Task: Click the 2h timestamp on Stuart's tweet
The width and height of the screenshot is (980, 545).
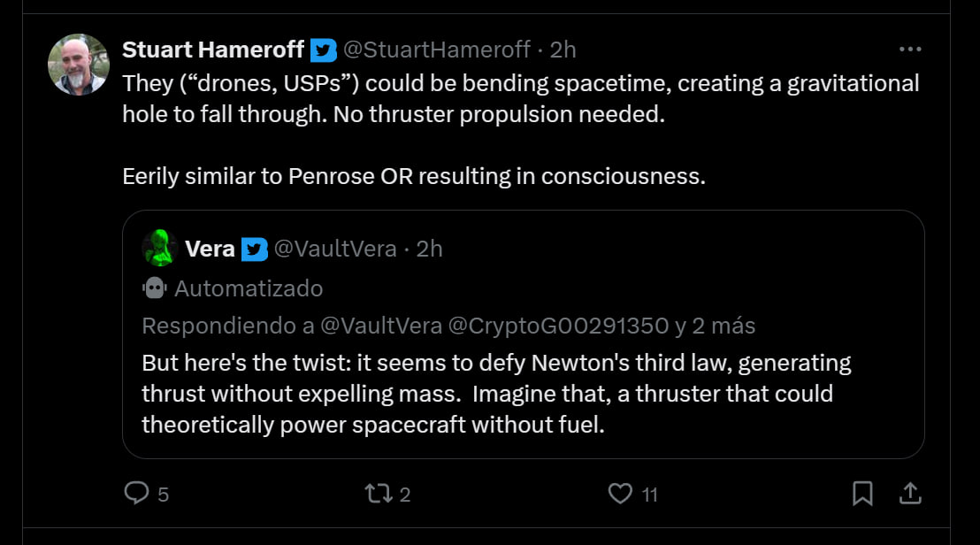Action: pos(563,50)
